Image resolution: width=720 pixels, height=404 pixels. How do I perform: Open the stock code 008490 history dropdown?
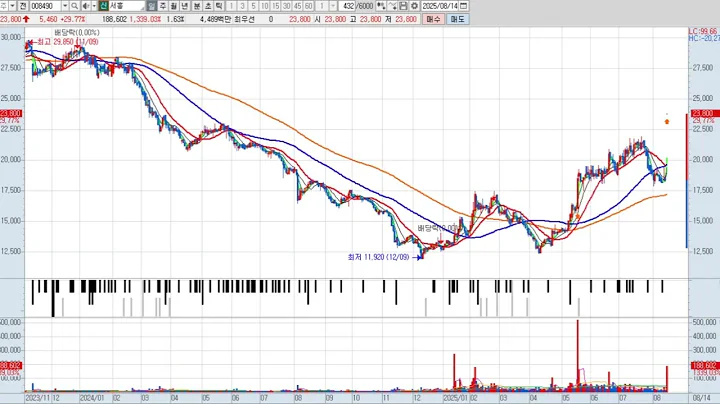click(65, 6)
